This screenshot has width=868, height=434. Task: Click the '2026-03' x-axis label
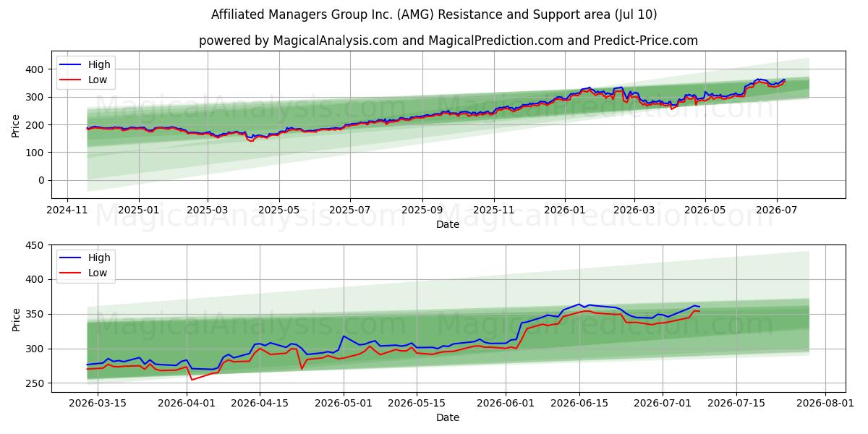click(634, 210)
